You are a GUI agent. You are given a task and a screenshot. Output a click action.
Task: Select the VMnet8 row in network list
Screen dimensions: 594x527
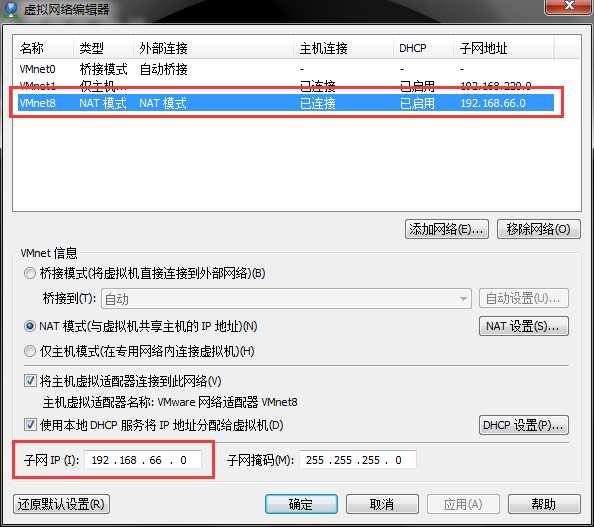coord(286,103)
